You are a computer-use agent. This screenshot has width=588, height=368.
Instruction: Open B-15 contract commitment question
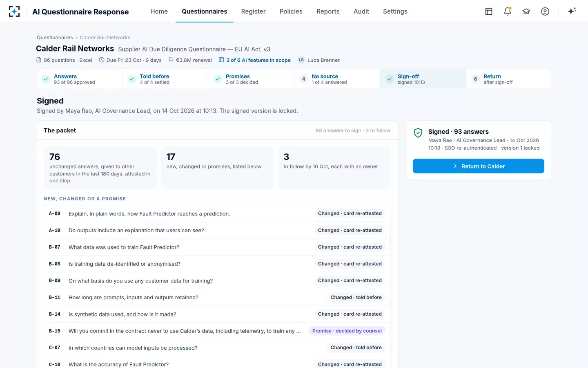coord(217,331)
